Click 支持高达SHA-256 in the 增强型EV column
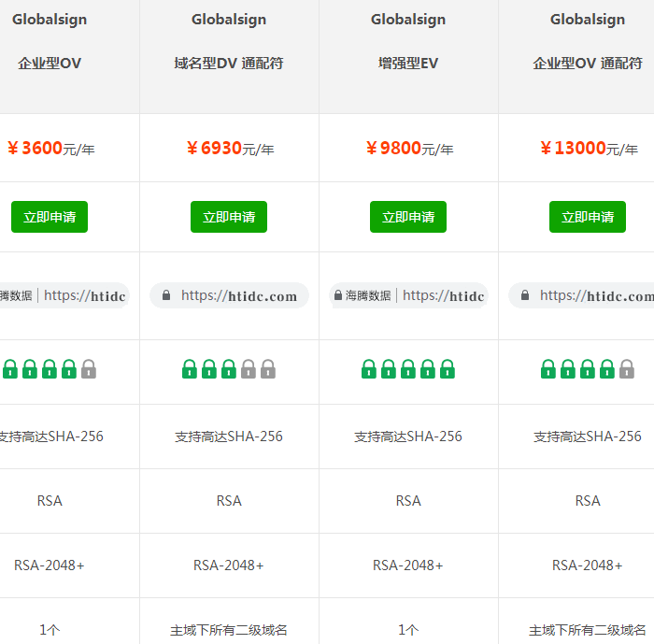Image resolution: width=654 pixels, height=644 pixels. pyautogui.click(x=408, y=436)
